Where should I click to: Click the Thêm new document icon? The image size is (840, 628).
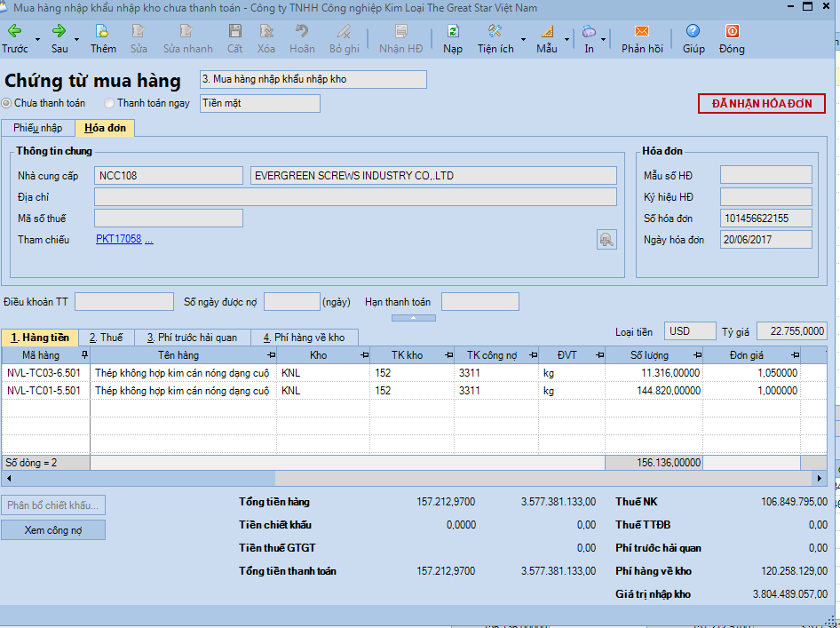point(103,31)
